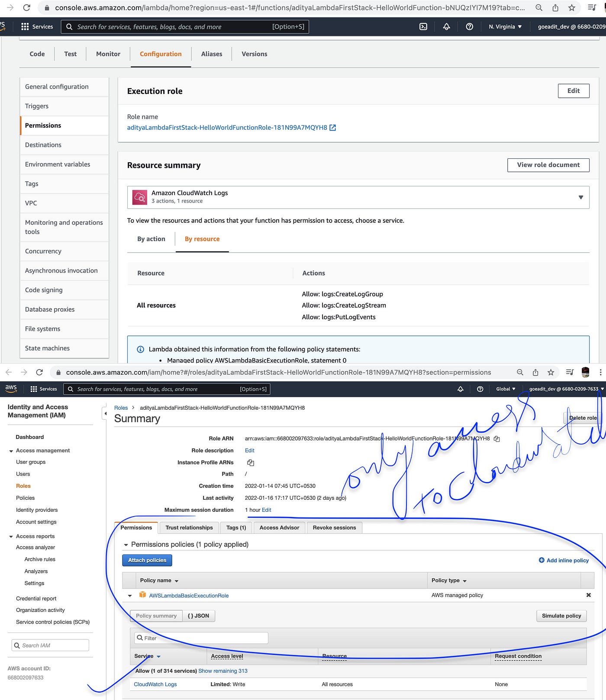
Task: Copy Instance Profile ARNs
Action: coord(250,462)
